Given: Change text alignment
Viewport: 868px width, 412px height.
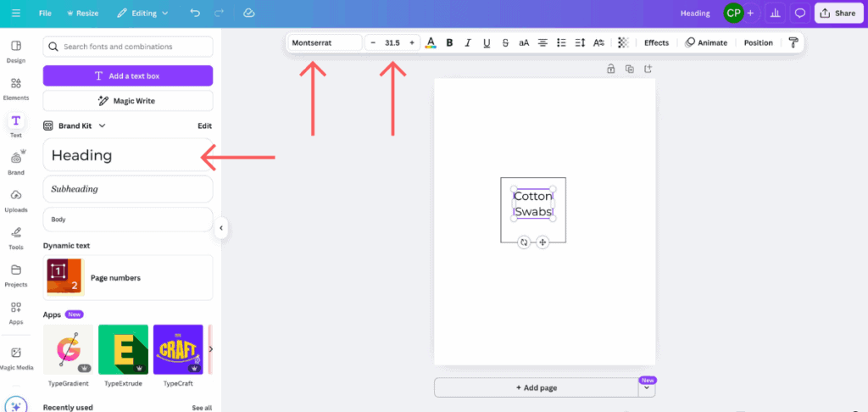Looking at the screenshot, I should 543,42.
